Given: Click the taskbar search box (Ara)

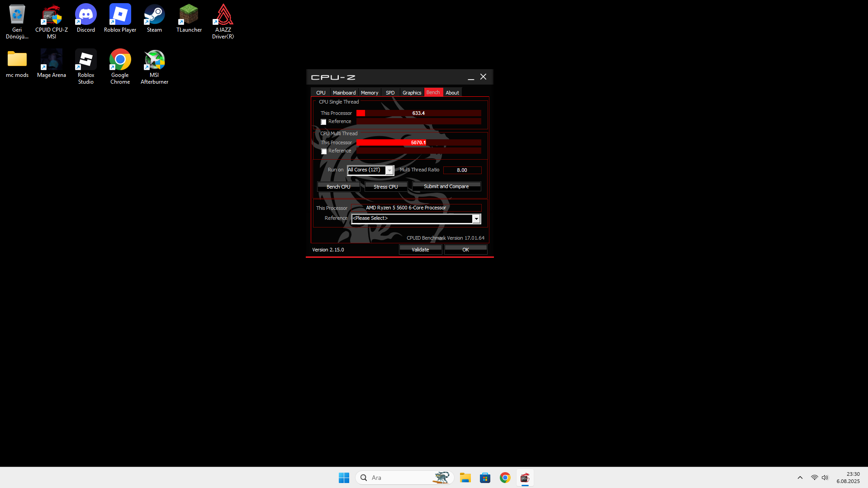Looking at the screenshot, I should click(405, 478).
